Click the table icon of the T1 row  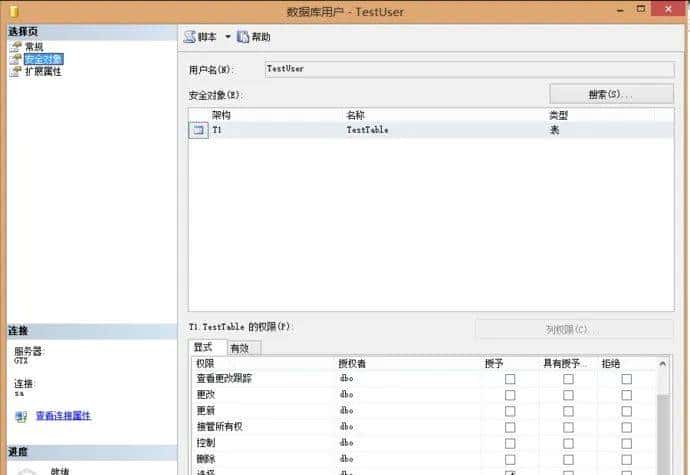click(198, 130)
